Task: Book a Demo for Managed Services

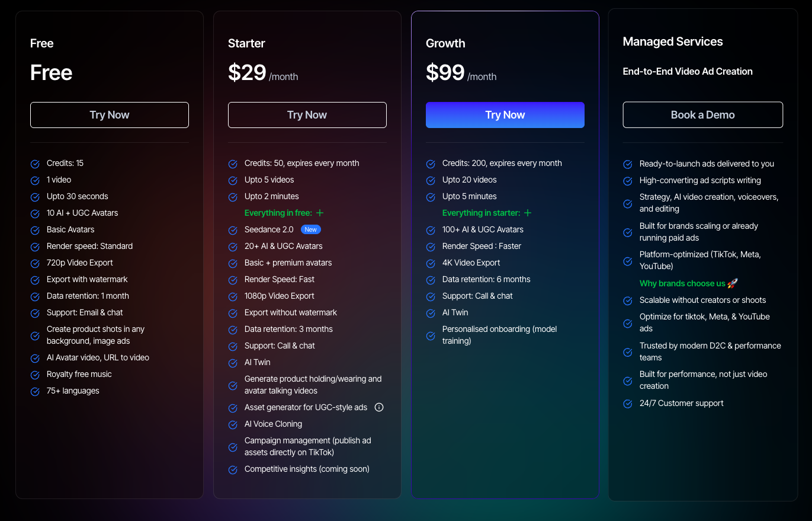Action: (x=702, y=115)
